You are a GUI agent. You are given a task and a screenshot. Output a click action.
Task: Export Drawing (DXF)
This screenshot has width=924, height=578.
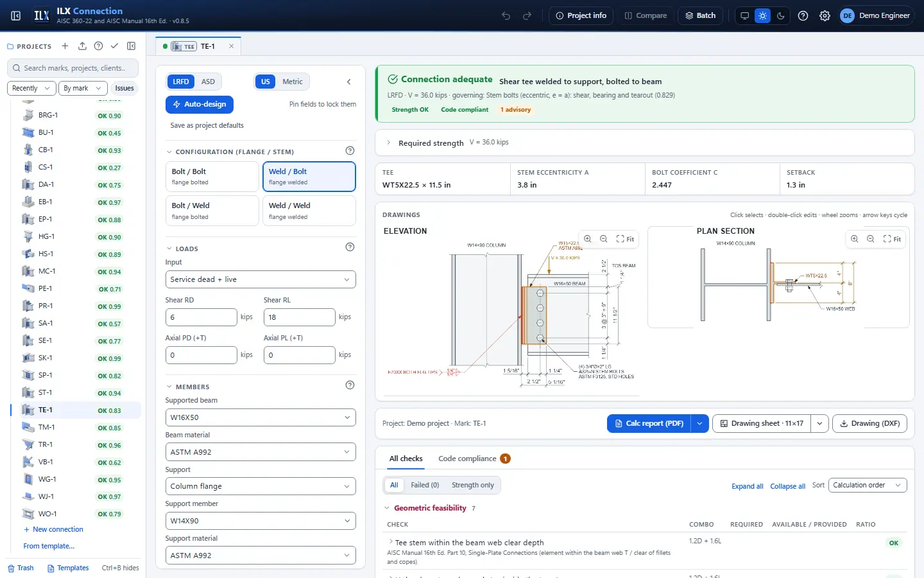click(x=870, y=423)
